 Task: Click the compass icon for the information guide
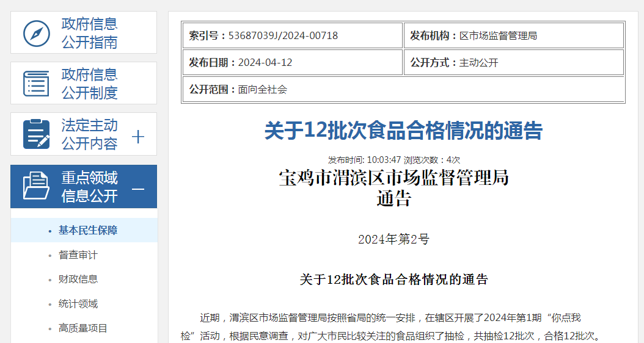[36, 33]
